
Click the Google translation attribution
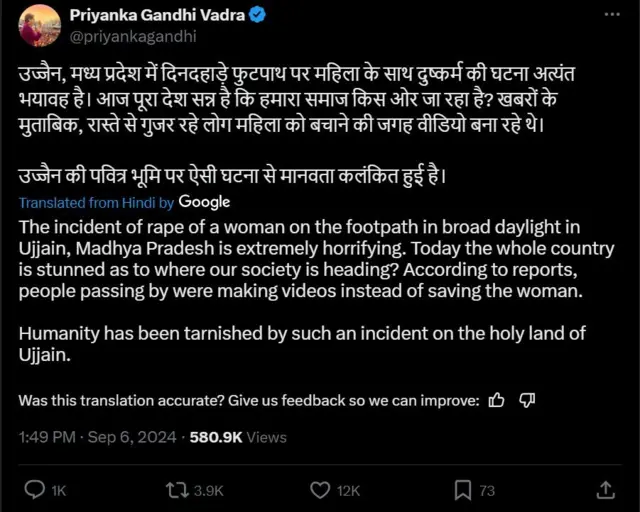[x=204, y=201]
